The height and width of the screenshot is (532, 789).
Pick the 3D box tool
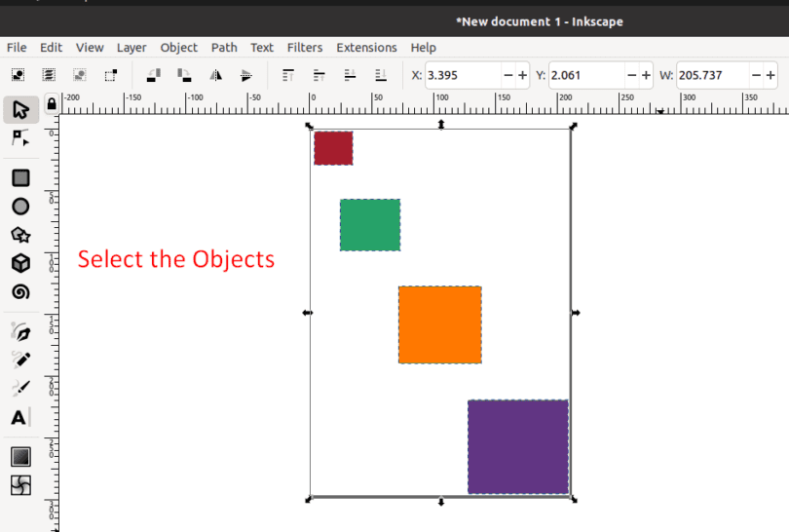(20, 263)
